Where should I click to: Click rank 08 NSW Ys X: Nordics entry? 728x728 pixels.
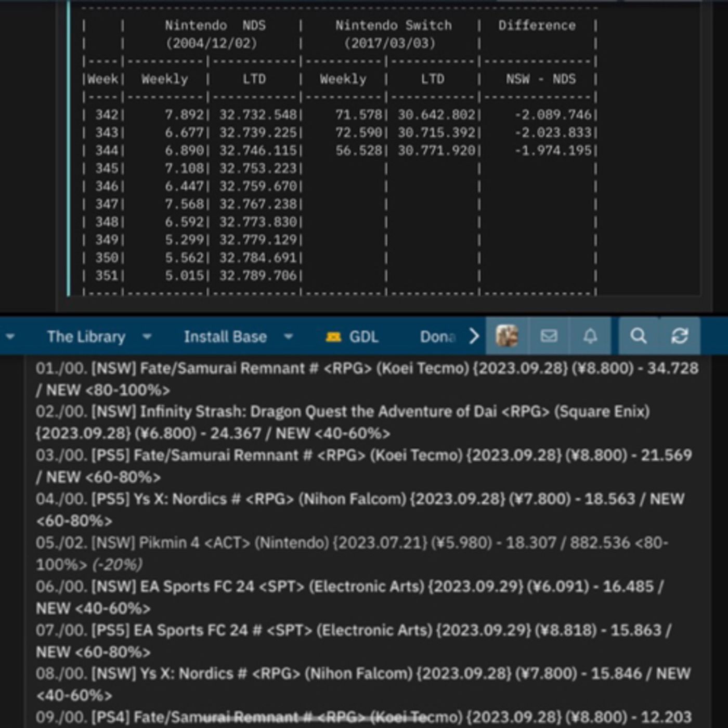(363, 684)
